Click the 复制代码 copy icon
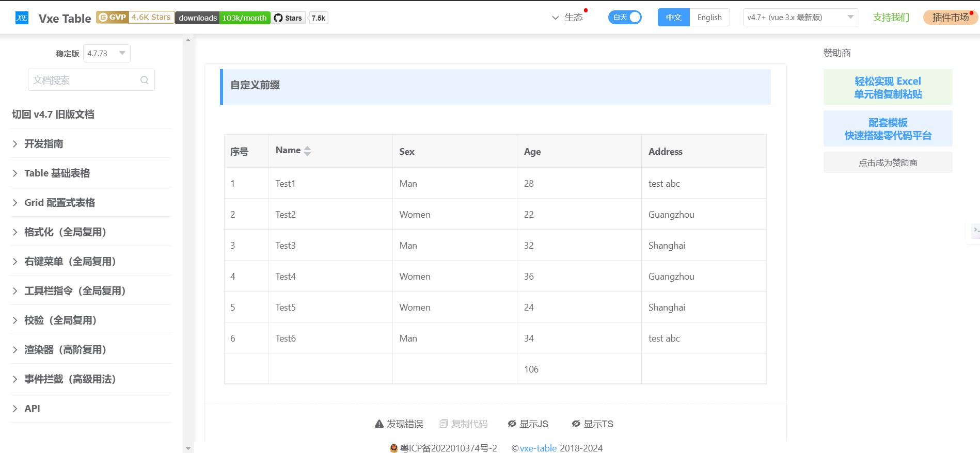Image resolution: width=980 pixels, height=453 pixels. [444, 424]
